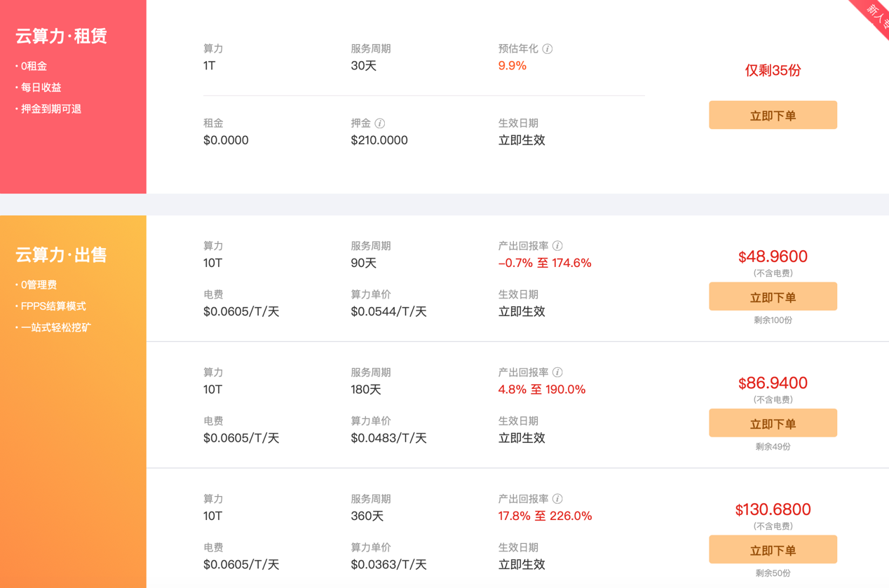
Task: Click the FPPS结算模式 bullet in the sidebar
Action: coord(53,306)
